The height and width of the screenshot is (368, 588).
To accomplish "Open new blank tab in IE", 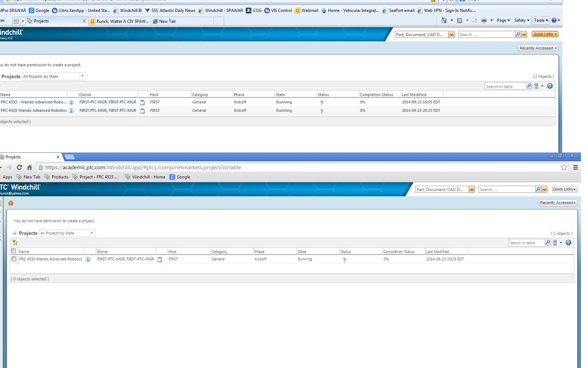I will (x=219, y=21).
